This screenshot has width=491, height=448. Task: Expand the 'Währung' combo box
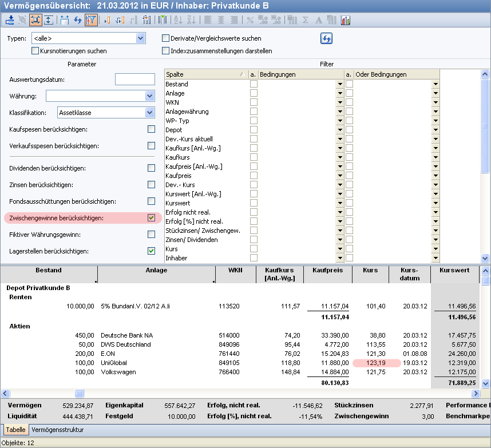[x=150, y=96]
